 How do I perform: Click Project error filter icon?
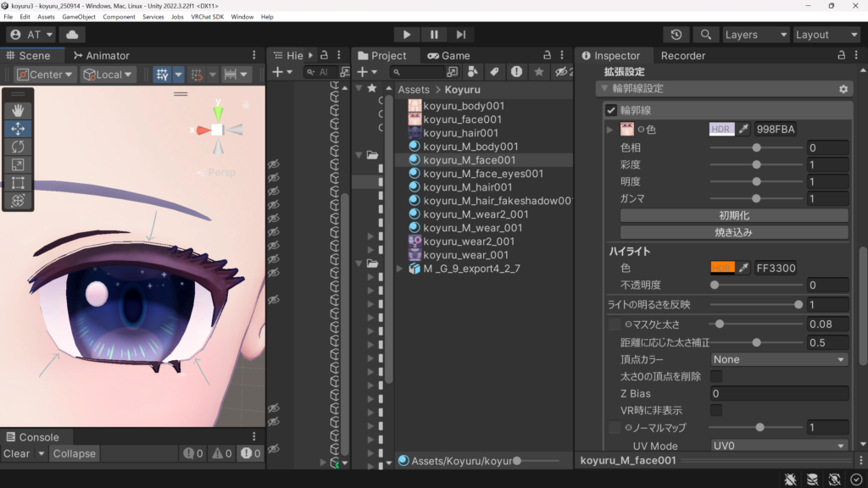click(x=516, y=71)
